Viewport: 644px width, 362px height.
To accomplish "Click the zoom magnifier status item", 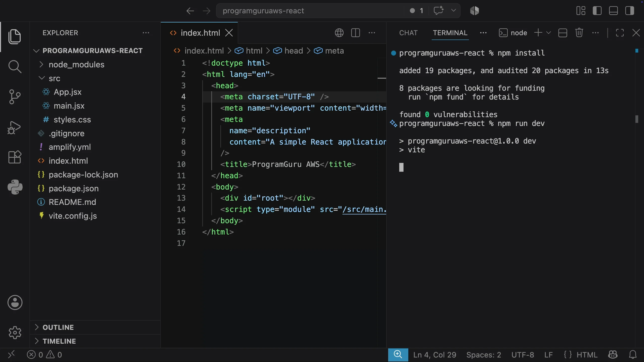I will coord(398,355).
